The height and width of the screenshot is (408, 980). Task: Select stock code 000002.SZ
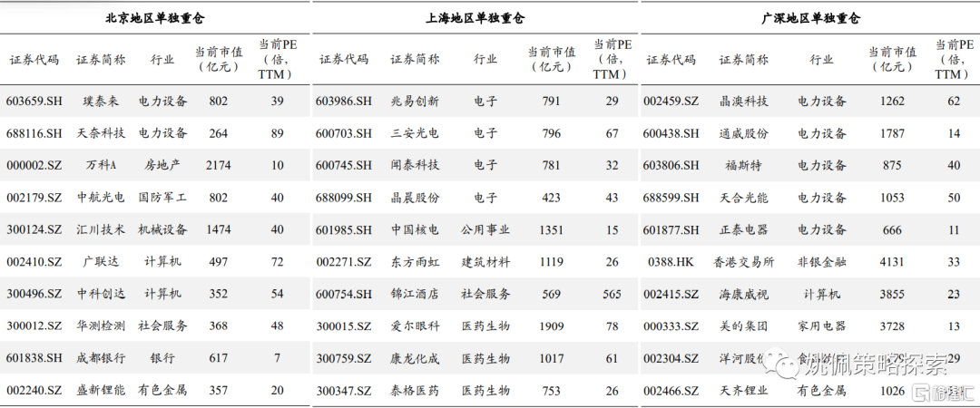[x=34, y=166]
